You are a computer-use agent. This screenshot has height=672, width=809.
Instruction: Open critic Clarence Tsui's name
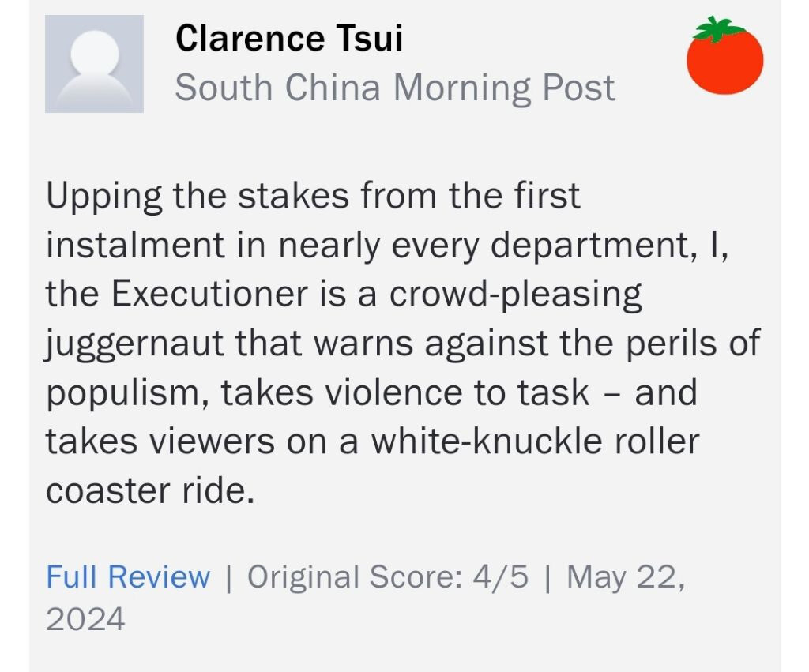click(x=288, y=37)
